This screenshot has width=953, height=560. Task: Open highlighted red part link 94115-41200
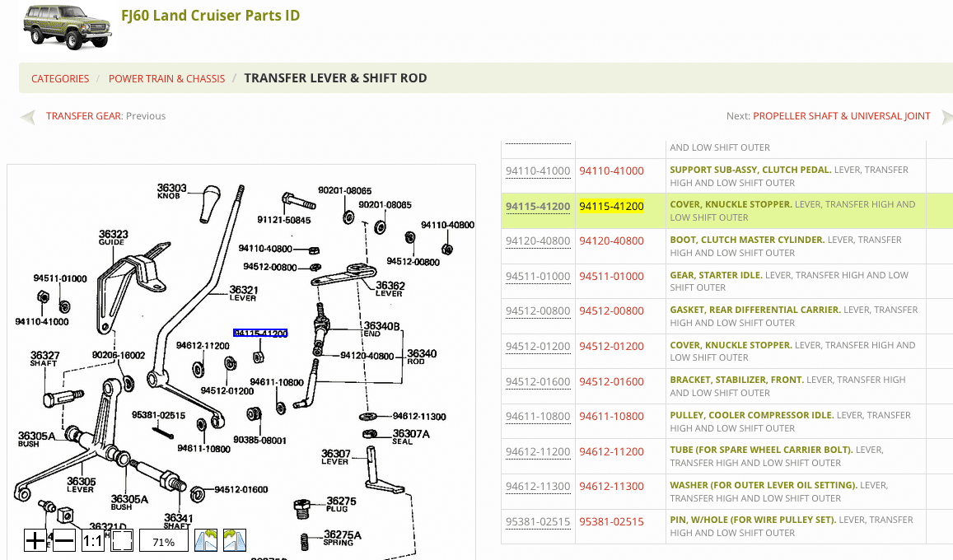point(611,206)
